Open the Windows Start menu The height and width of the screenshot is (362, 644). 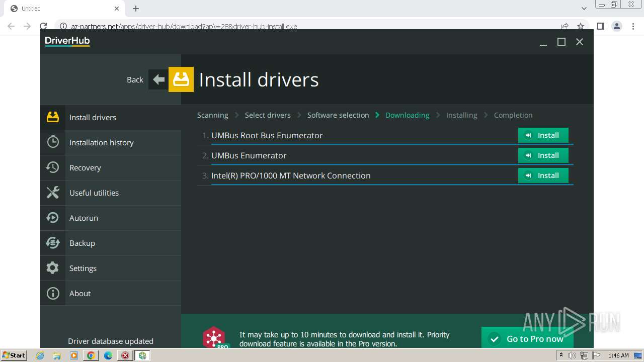(x=14, y=355)
